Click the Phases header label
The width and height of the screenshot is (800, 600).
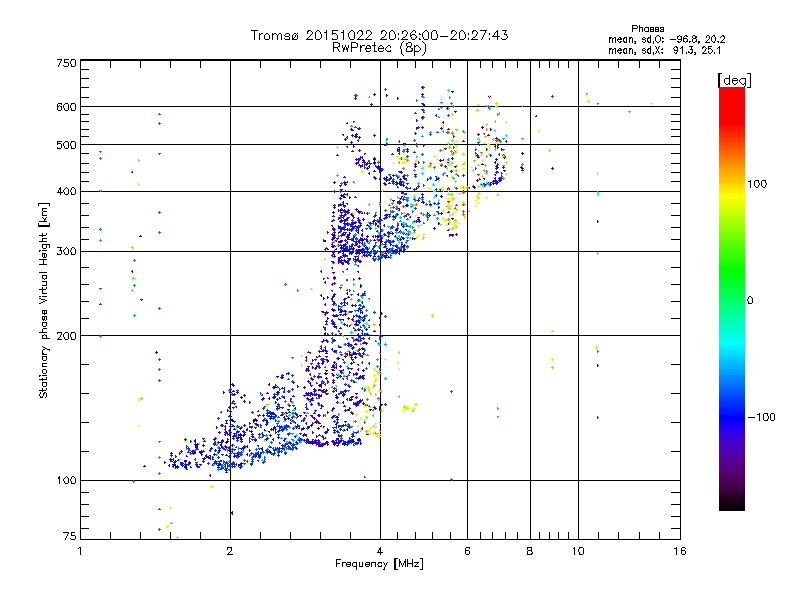point(647,29)
